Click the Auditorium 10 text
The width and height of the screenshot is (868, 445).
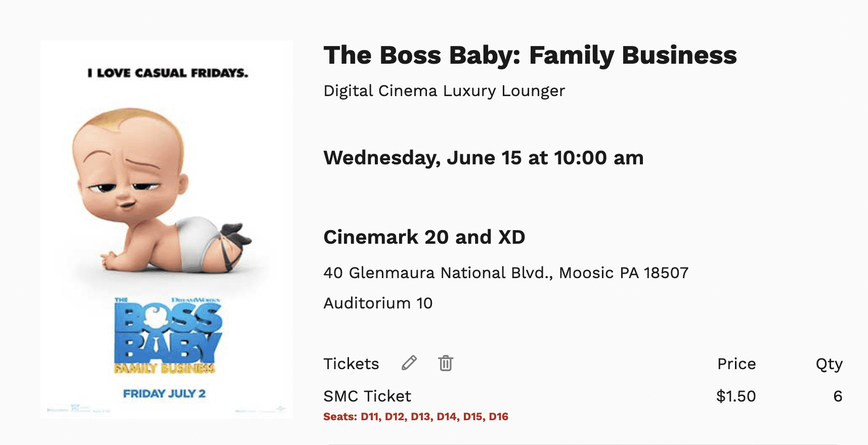point(378,303)
